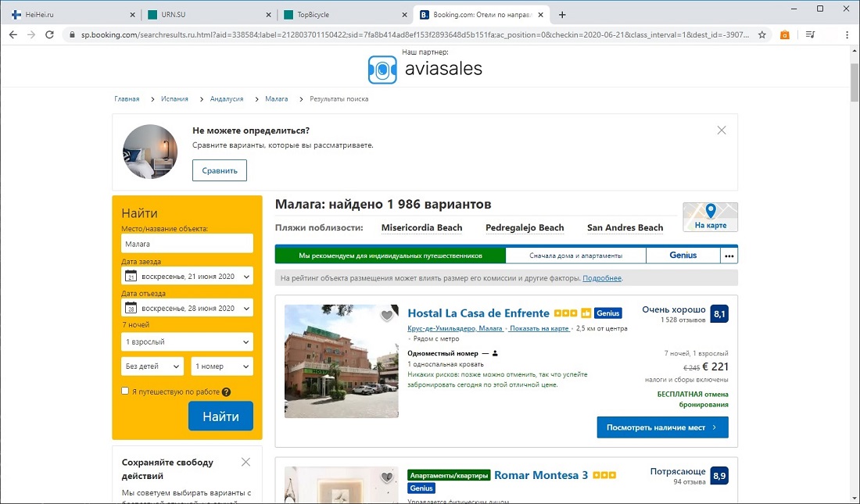
Task: Click the '1 528 отзывов' review count
Action: coord(683,320)
